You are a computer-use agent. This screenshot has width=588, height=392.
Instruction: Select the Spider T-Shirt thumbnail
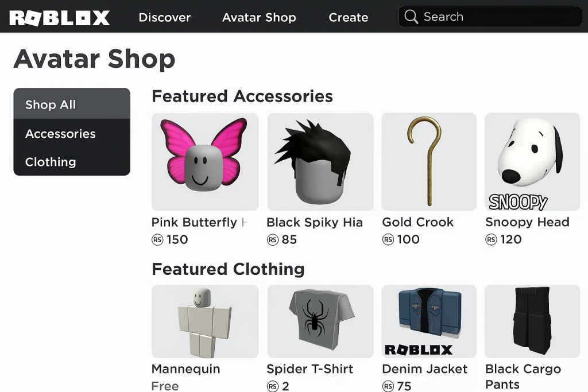click(x=320, y=321)
